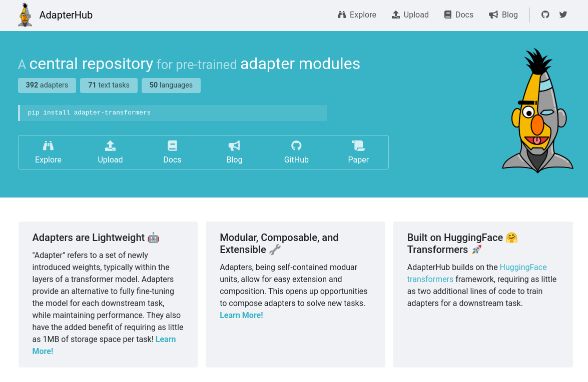Click the Modular, Composable, and Extensible heading
This screenshot has width=588, height=382.
(279, 243)
